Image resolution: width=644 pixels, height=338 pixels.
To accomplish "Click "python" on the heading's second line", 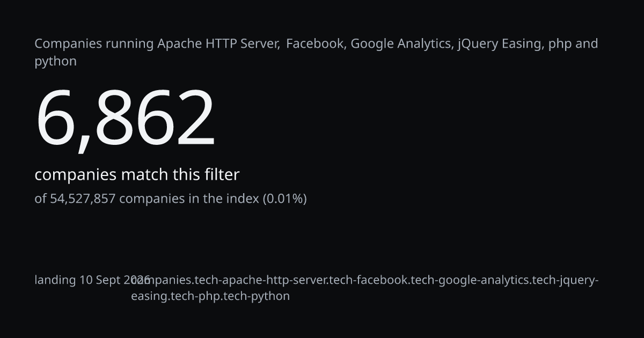I will pyautogui.click(x=56, y=62).
